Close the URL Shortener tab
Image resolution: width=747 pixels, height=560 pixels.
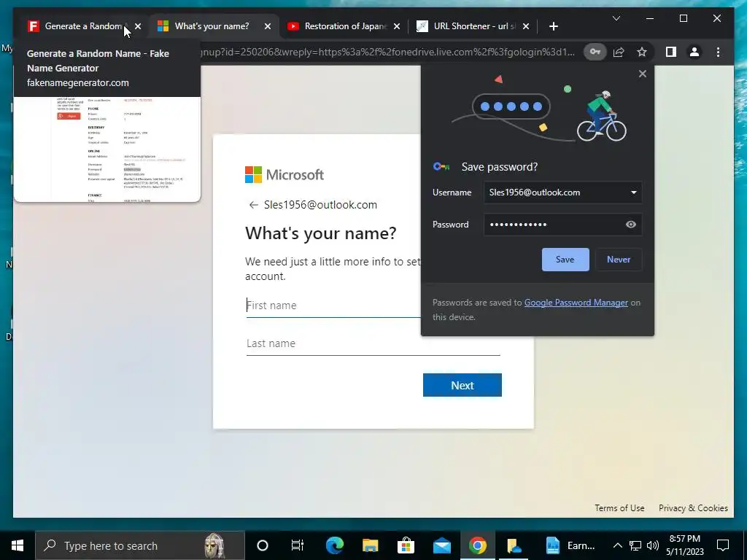(526, 26)
